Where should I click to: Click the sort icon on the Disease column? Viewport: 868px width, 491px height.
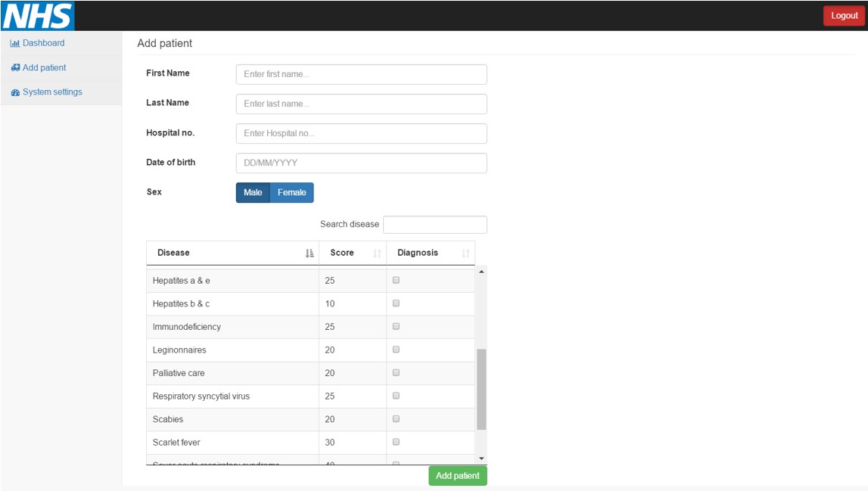click(x=310, y=253)
